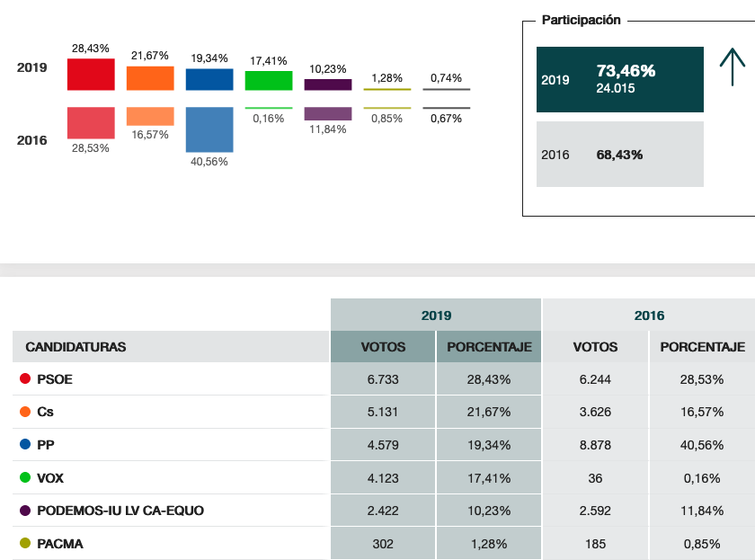The image size is (755, 560).
Task: Click the 17,41% cell in the VOX table row
Action: coord(489,478)
